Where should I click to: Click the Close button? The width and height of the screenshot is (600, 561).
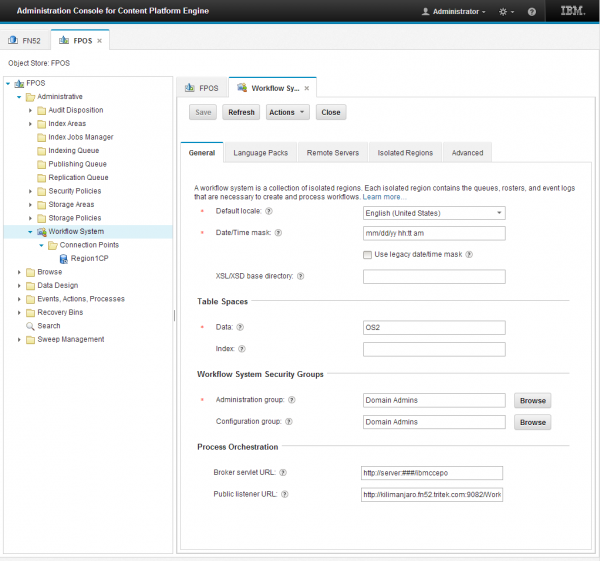[331, 113]
